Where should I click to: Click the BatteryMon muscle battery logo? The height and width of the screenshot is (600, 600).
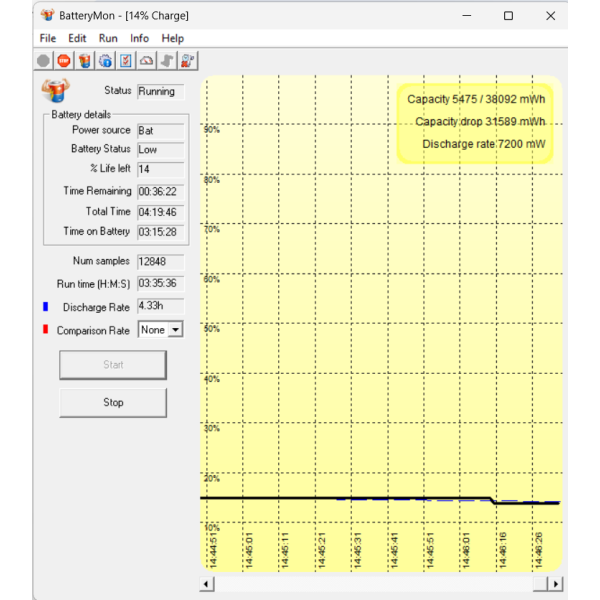[55, 91]
